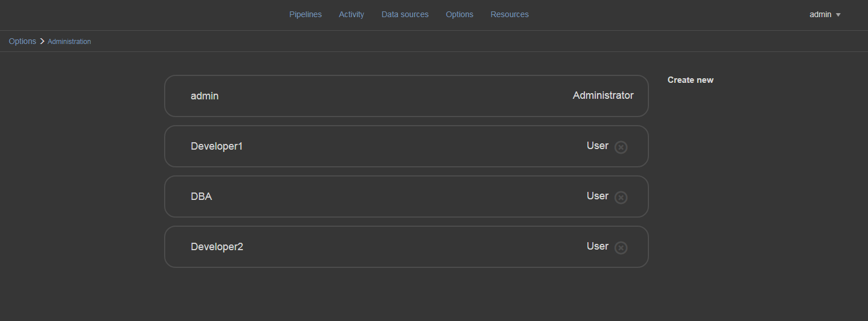Image resolution: width=868 pixels, height=321 pixels.
Task: Click the Administration breadcrumb link
Action: (69, 42)
